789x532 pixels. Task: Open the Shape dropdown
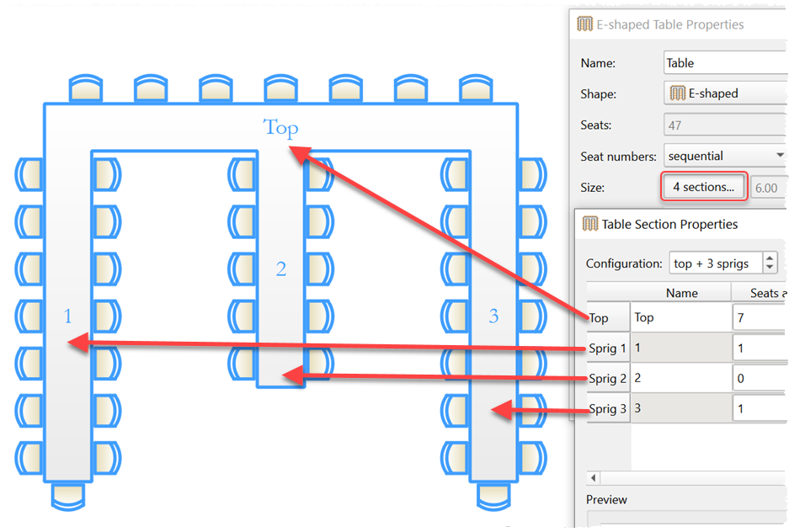click(724, 93)
